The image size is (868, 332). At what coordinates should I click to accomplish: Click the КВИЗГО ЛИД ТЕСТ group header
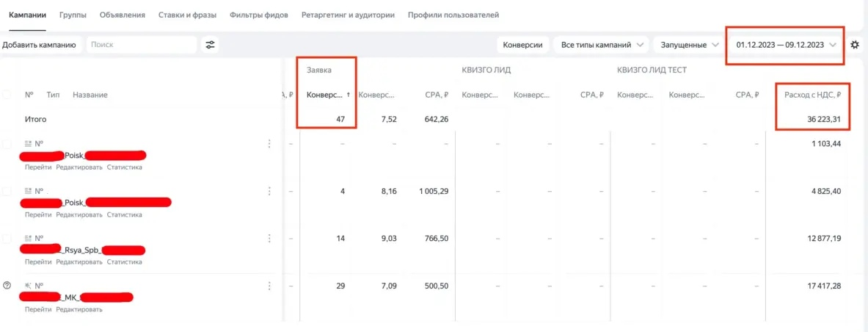tap(652, 70)
